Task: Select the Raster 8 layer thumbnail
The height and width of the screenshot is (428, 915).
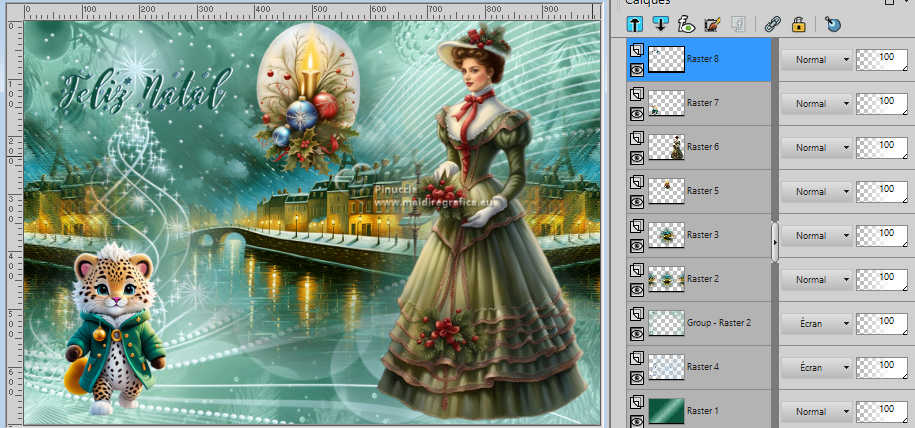Action: [666, 59]
